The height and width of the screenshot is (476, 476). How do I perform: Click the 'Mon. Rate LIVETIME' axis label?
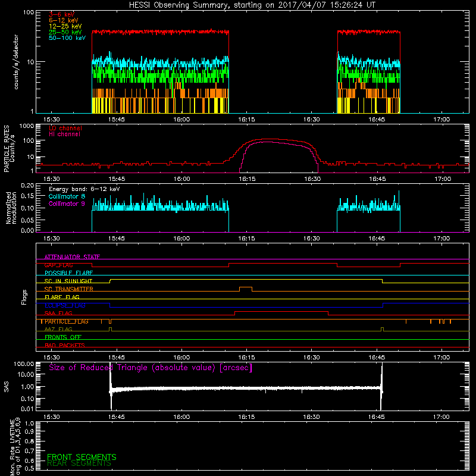(x=15, y=446)
